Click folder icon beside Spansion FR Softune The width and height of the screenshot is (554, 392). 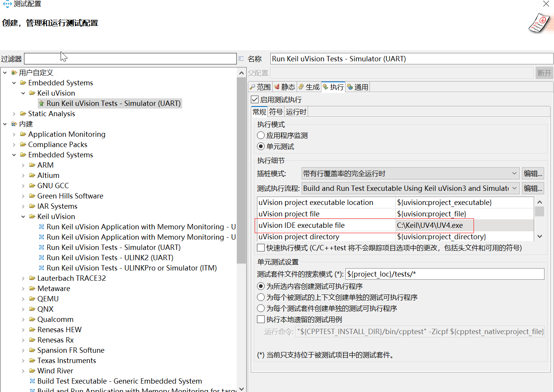point(32,350)
